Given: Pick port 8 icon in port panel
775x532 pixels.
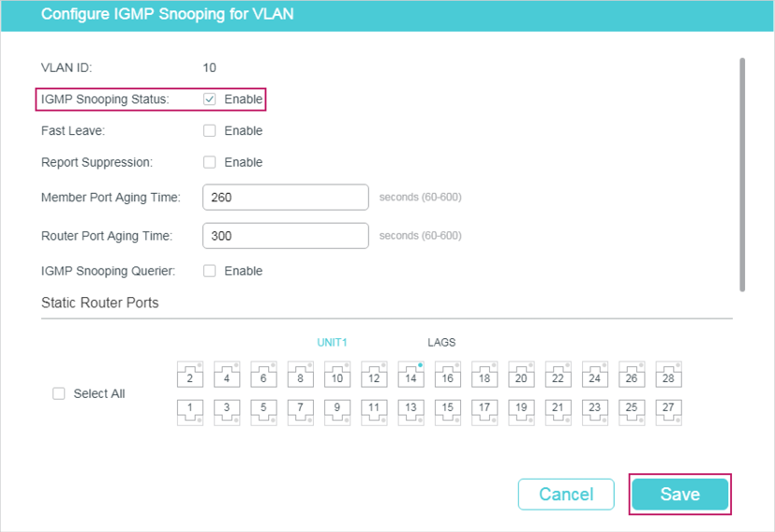Looking at the screenshot, I should pos(300,375).
